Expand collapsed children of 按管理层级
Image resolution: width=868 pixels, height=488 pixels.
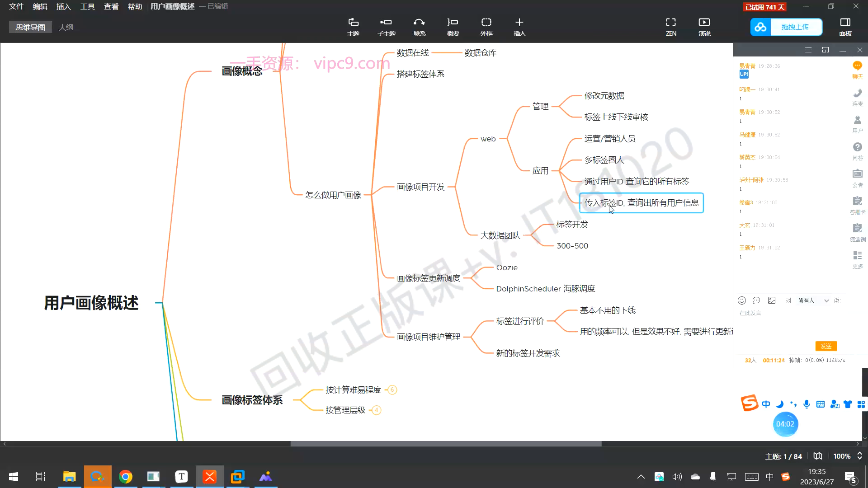pos(376,410)
